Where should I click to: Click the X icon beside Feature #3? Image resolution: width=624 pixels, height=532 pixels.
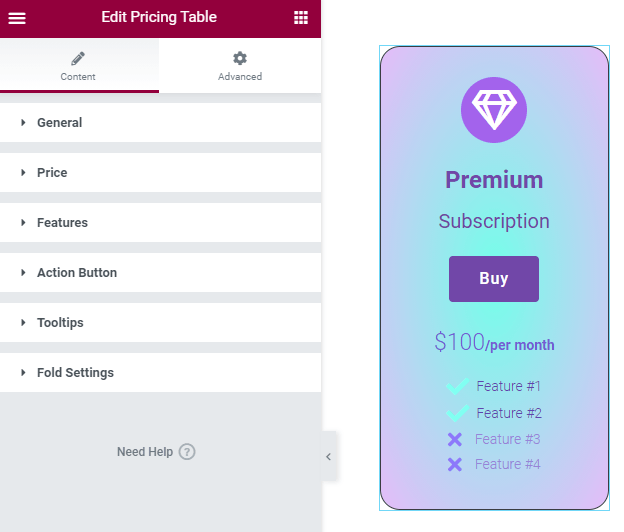point(454,439)
